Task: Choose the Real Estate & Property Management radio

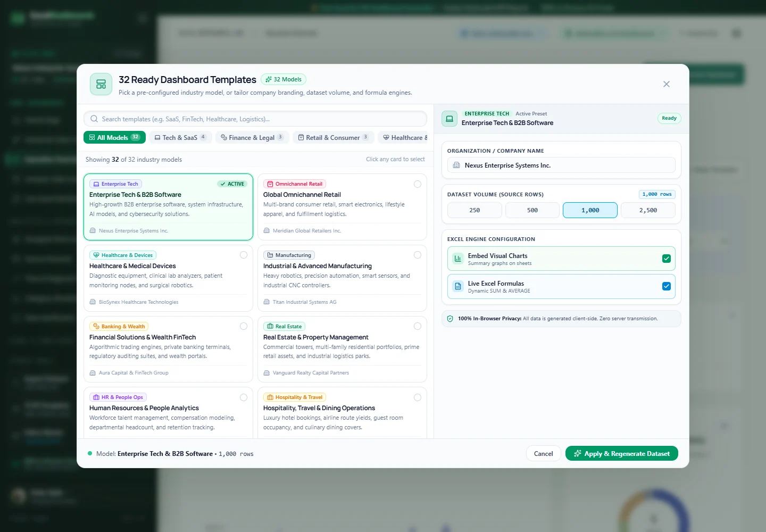Action: tap(418, 326)
